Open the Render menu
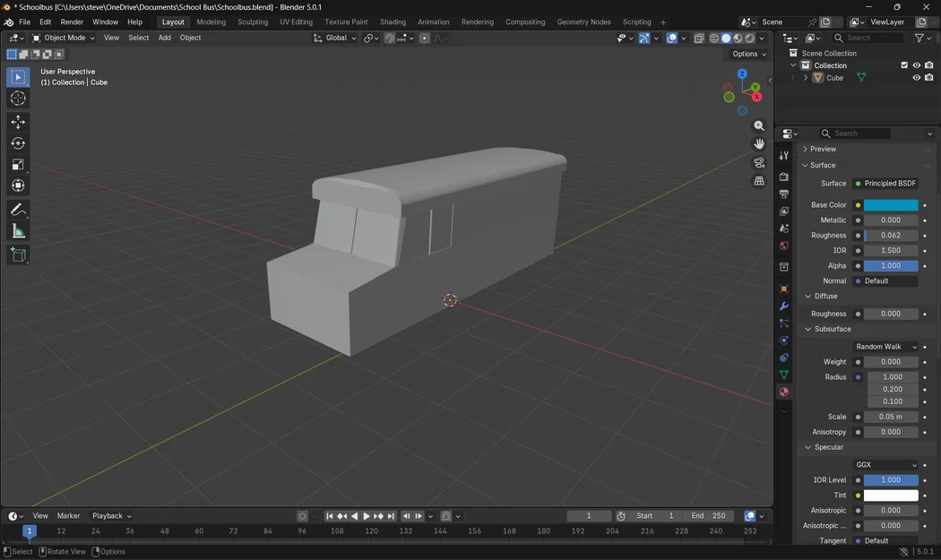Viewport: 941px width, 560px height. coord(72,22)
